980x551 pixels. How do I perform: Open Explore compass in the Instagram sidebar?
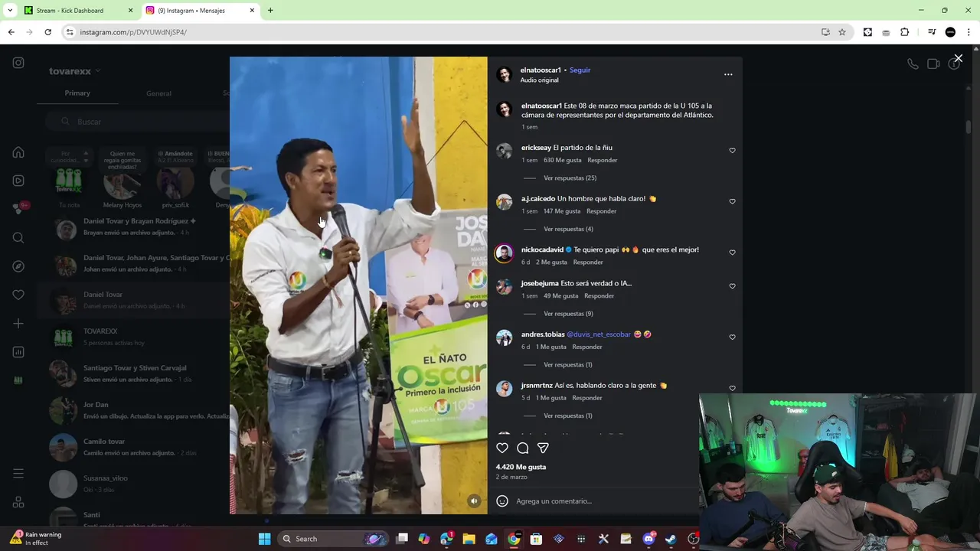[x=18, y=266]
